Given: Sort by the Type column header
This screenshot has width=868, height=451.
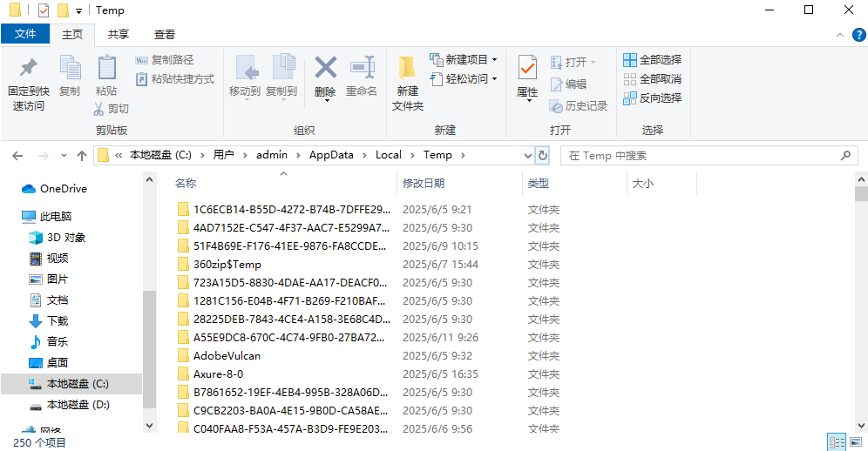Looking at the screenshot, I should coord(538,183).
